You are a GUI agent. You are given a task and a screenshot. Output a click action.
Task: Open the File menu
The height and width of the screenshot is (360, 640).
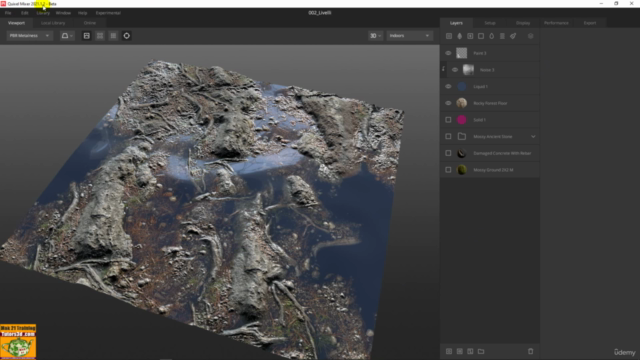point(8,13)
